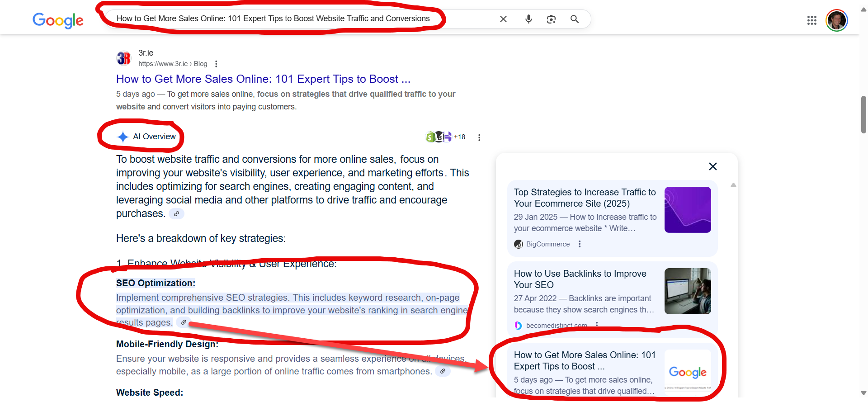The height and width of the screenshot is (402, 868).
Task: Open Search by image (Lens) icon
Action: 551,19
